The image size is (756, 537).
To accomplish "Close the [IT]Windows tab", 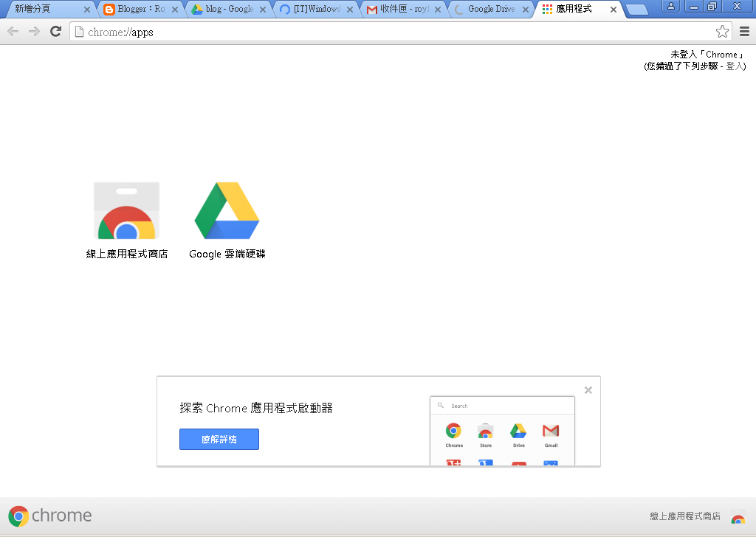I will click(x=350, y=9).
